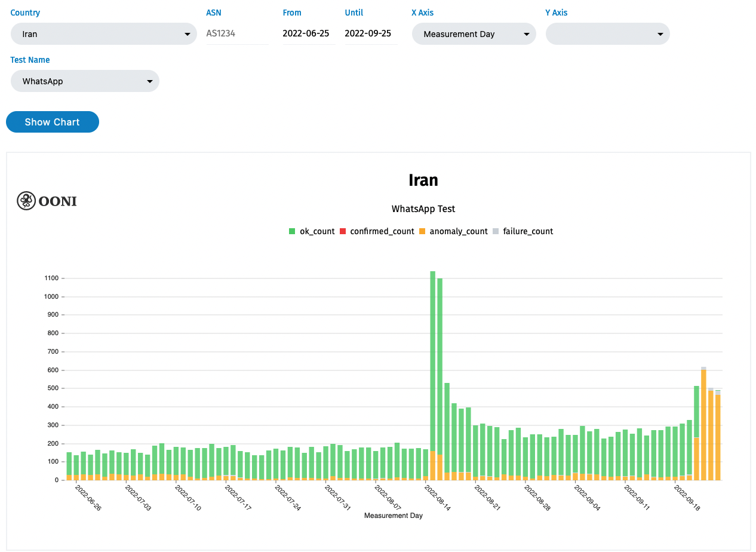
Task: Hide failure_count series via its legend label
Action: coord(528,231)
